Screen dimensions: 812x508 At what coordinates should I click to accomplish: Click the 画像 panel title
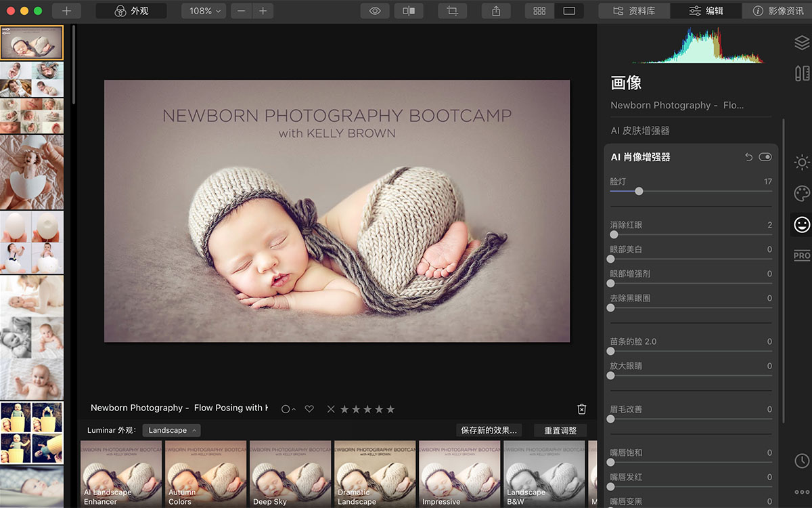pyautogui.click(x=626, y=83)
